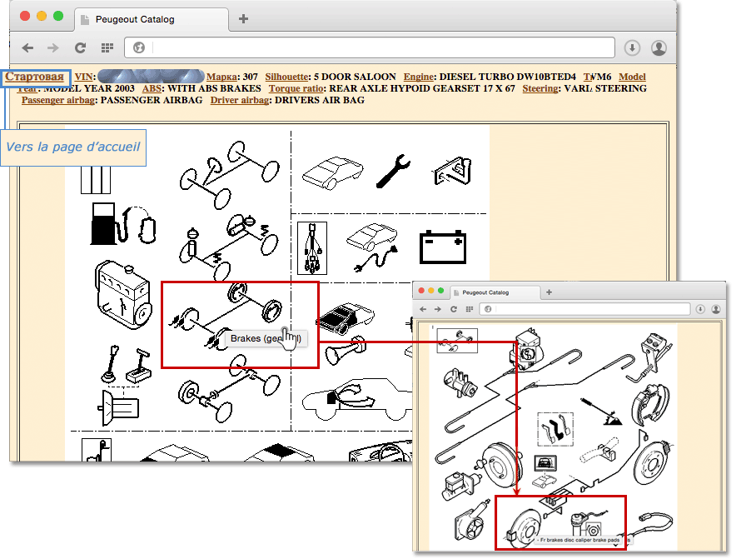
Task: Open the Driver airbag link
Action: click(240, 100)
